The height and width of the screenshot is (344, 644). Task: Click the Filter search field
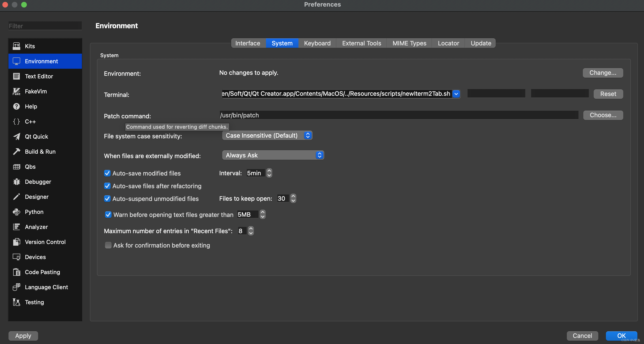[45, 26]
